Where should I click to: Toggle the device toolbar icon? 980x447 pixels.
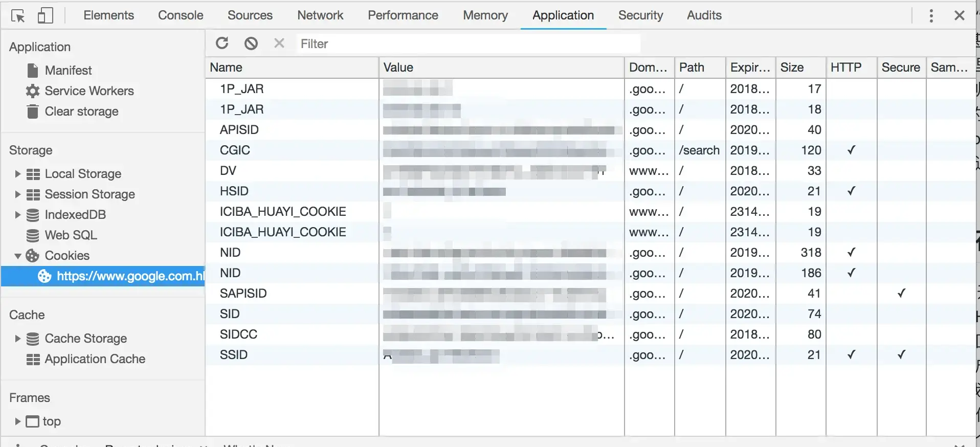point(46,16)
